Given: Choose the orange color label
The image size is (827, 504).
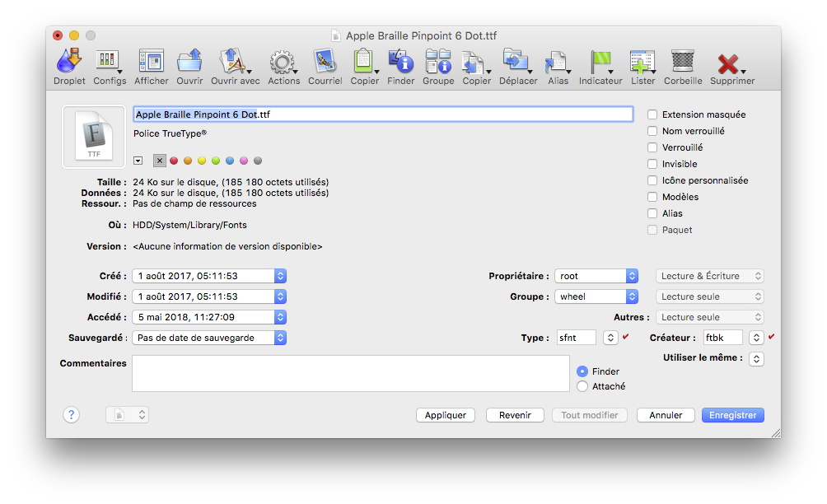Looking at the screenshot, I should [x=188, y=161].
